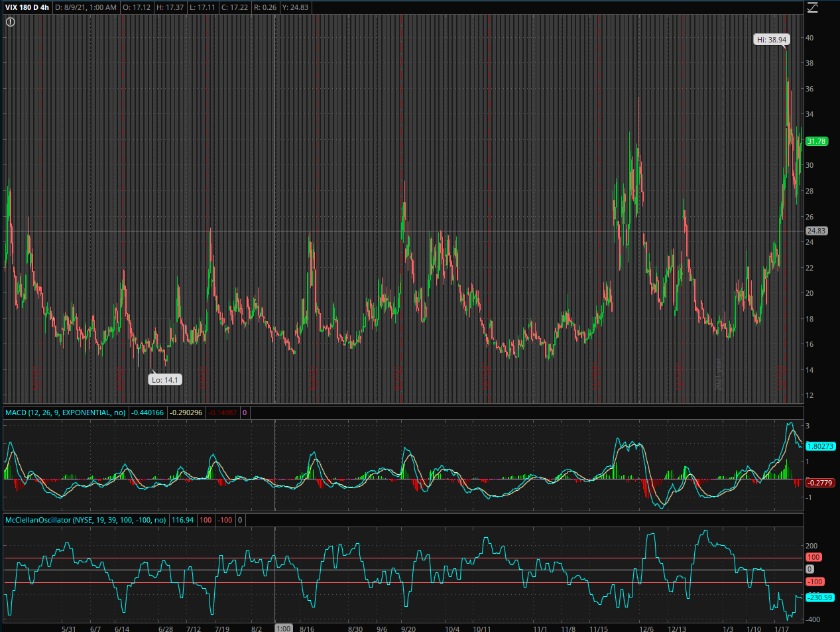This screenshot has height=632, width=840.
Task: Click the L: 17.11 low value
Action: point(202,7)
